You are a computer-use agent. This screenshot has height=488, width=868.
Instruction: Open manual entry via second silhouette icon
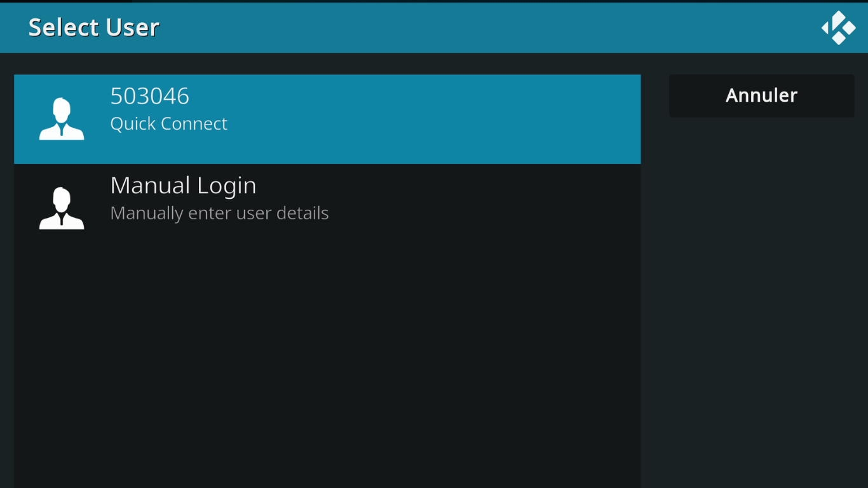point(62,208)
